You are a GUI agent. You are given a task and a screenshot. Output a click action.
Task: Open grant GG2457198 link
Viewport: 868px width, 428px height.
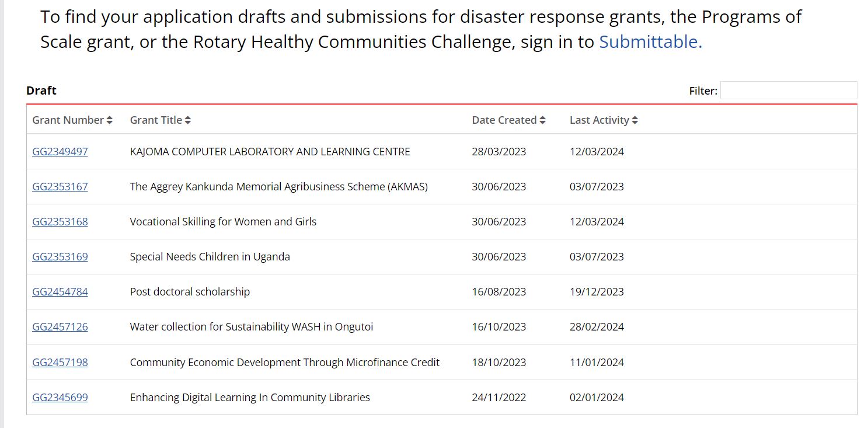coord(60,363)
